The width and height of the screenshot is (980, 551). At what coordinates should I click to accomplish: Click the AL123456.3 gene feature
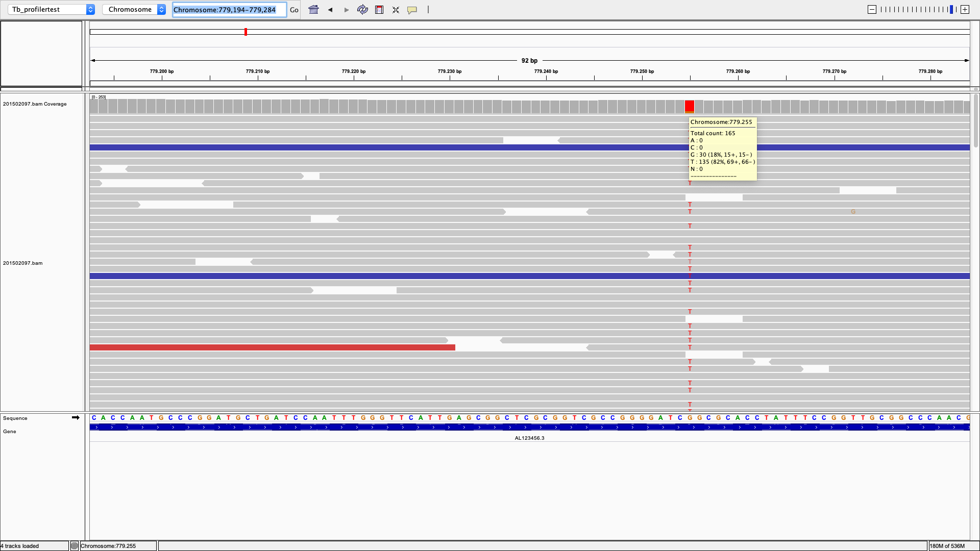tap(530, 428)
